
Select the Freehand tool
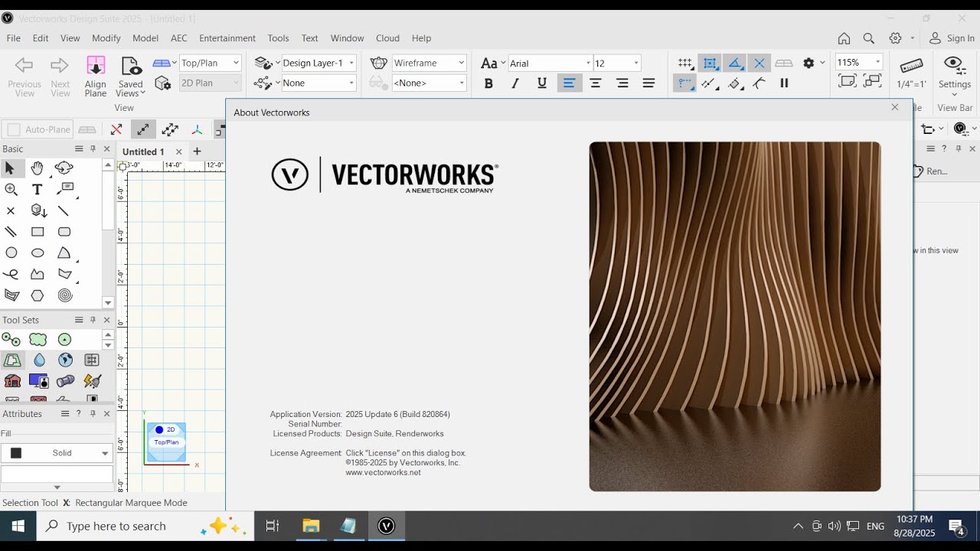pyautogui.click(x=11, y=274)
